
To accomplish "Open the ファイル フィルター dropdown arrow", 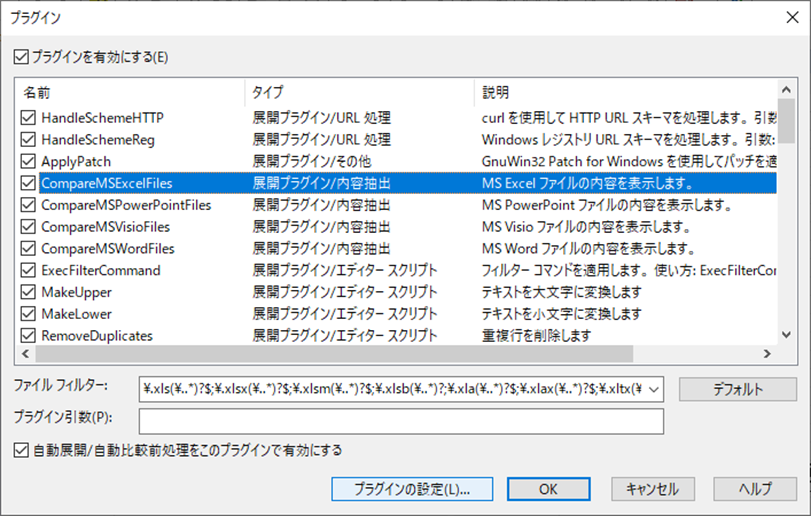I will click(x=656, y=389).
